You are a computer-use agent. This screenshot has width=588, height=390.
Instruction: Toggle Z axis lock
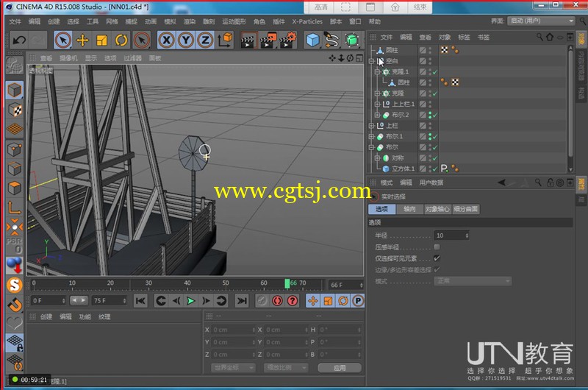205,40
